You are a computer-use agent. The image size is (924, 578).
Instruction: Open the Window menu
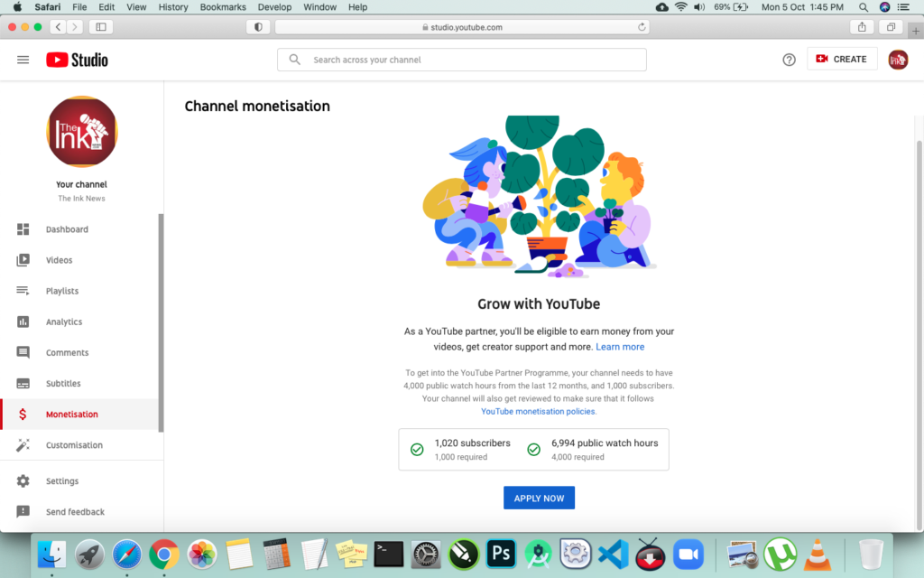(320, 7)
